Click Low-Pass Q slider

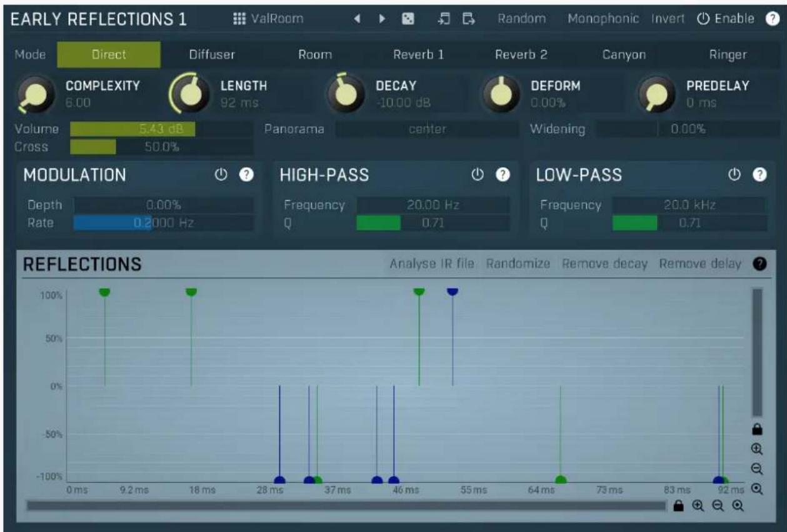coord(690,223)
